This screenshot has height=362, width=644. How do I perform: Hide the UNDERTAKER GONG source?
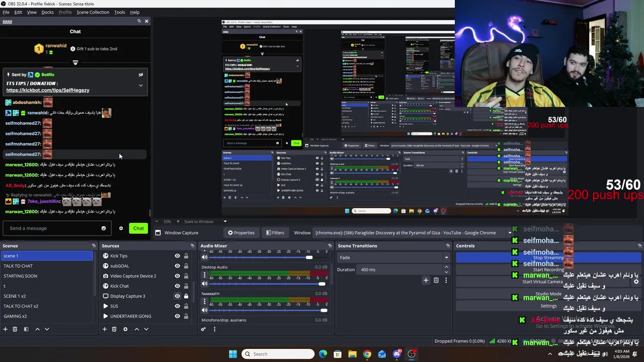177,316
